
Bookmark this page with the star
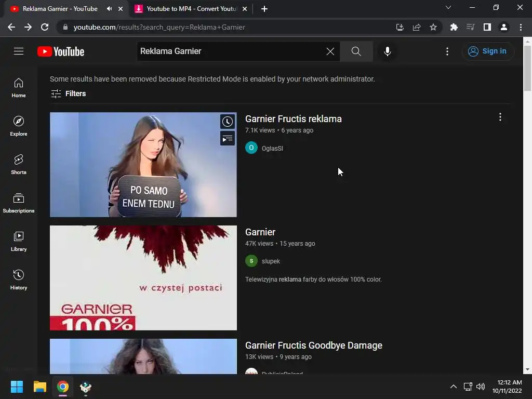(433, 27)
